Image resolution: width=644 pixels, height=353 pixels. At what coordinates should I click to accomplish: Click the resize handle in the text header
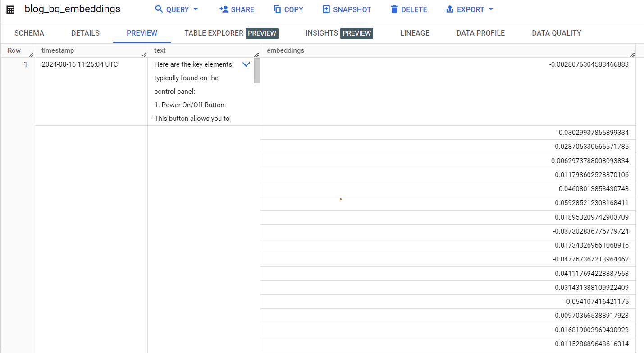(256, 54)
